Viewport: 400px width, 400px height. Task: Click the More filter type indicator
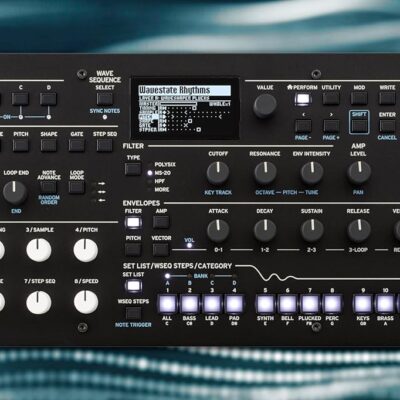point(150,190)
